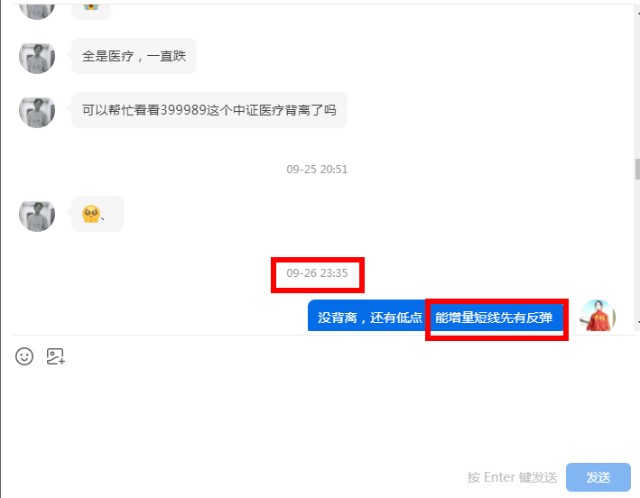This screenshot has width=640, height=498.
Task: Open the sender avatar in red clothing
Action: [598, 316]
